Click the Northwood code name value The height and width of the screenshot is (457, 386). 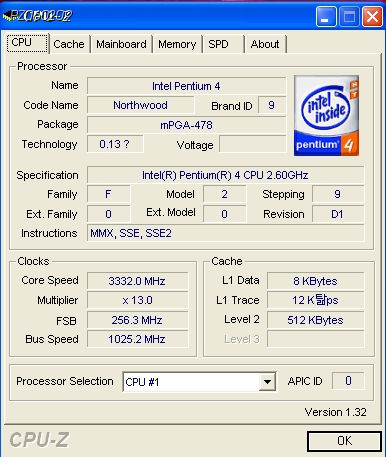[140, 105]
